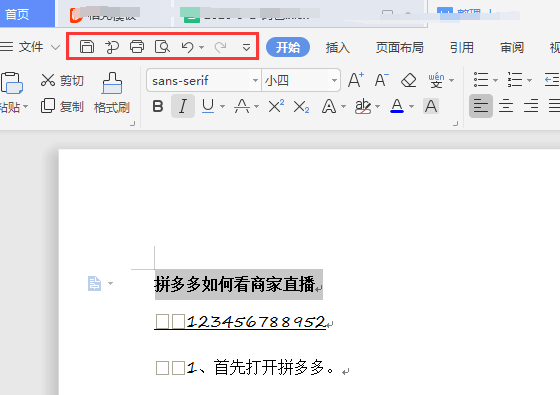Click the Save icon in quick access toolbar

click(x=86, y=47)
